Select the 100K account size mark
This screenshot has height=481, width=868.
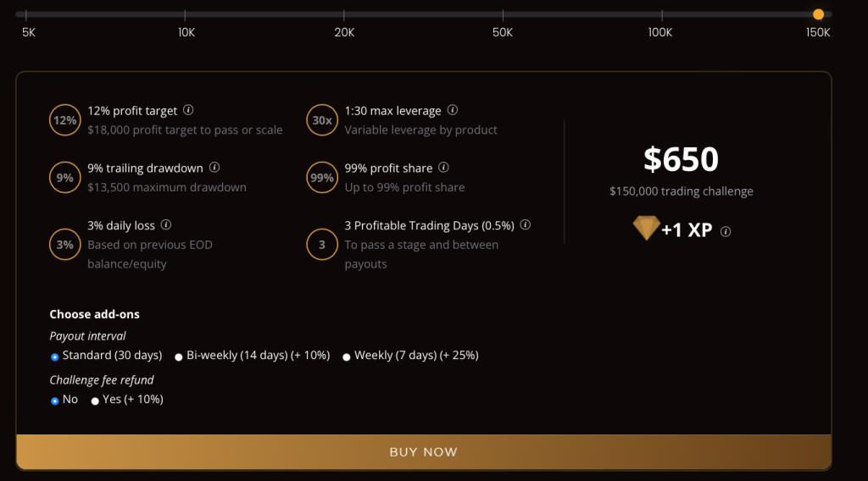pyautogui.click(x=661, y=14)
